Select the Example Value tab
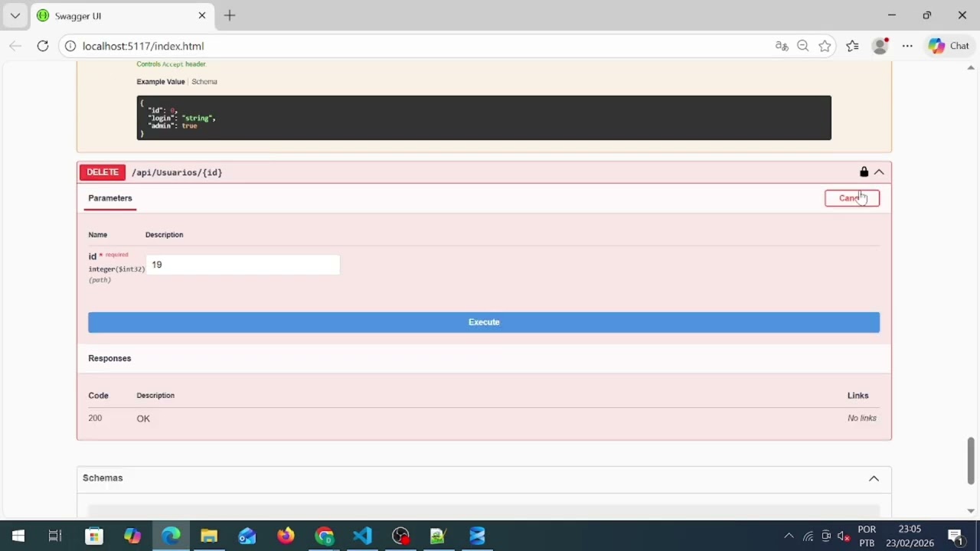 (161, 82)
